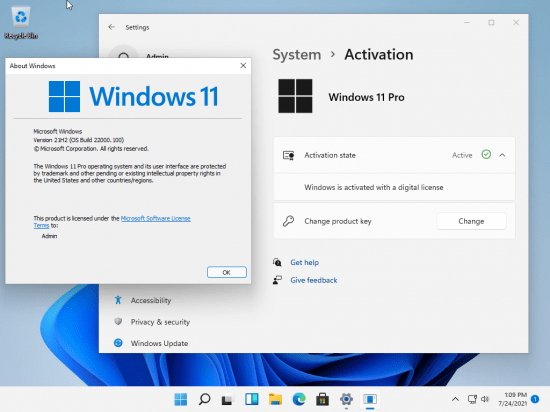Click the green Active checkmark icon

tap(486, 155)
